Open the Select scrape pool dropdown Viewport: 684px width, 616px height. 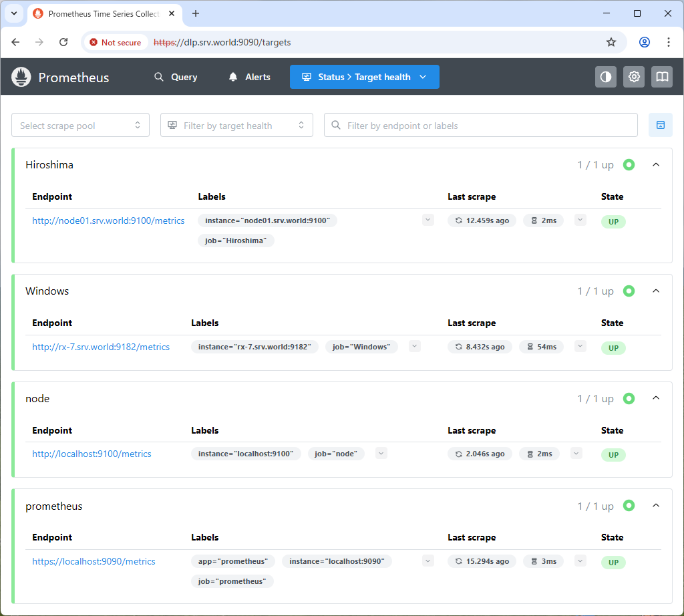80,126
